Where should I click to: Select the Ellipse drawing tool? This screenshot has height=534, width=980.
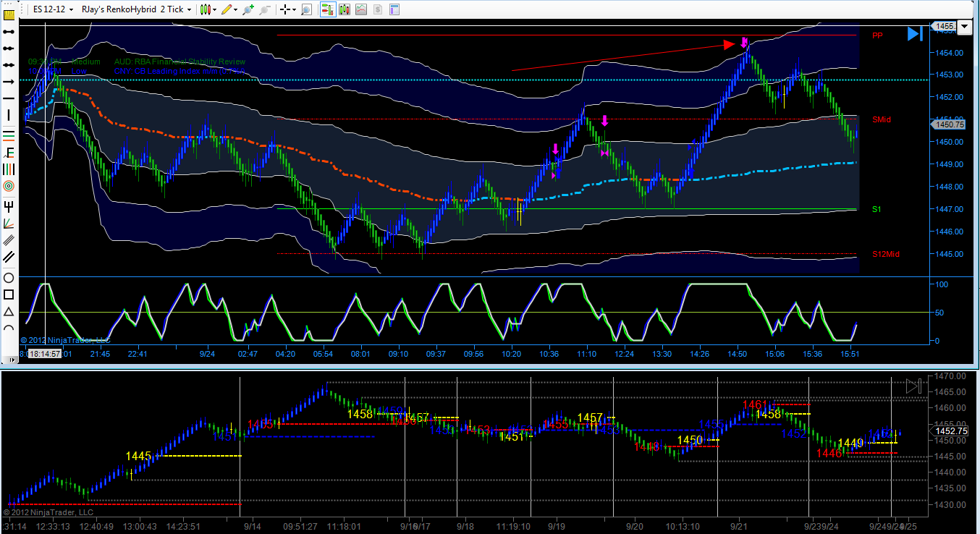(9, 278)
